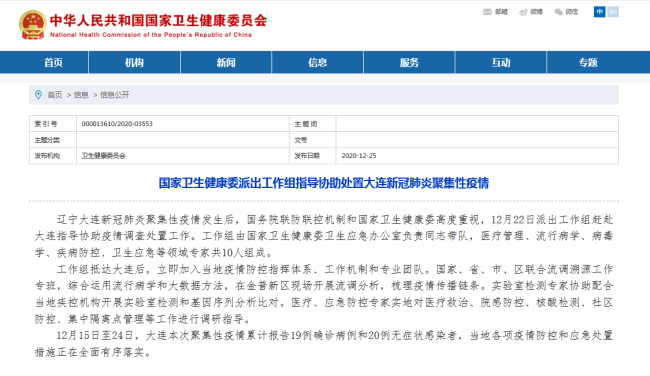The width and height of the screenshot is (650, 376).
Task: Click the 主题词 label cell
Action: tap(313, 124)
